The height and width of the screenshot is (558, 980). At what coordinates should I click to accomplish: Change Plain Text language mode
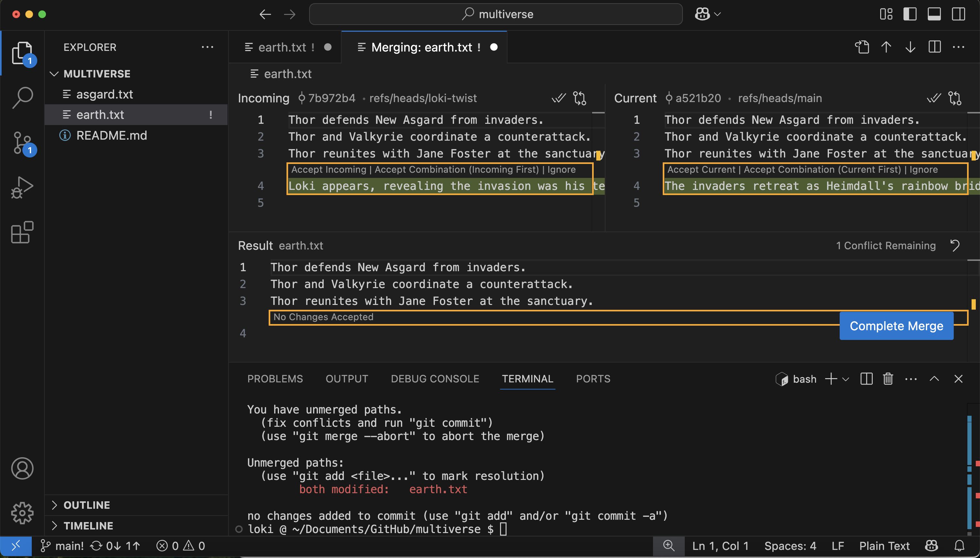[884, 546]
